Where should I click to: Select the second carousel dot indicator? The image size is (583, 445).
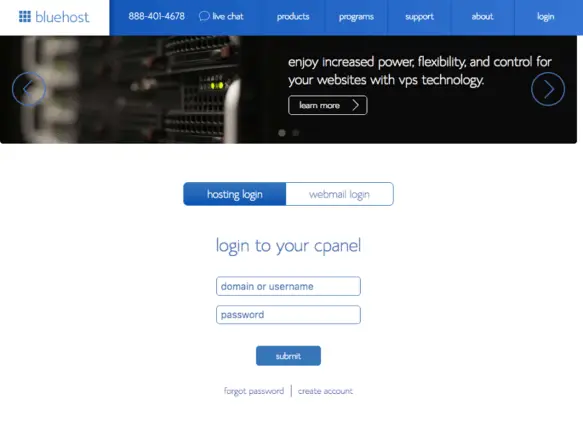[x=296, y=133]
